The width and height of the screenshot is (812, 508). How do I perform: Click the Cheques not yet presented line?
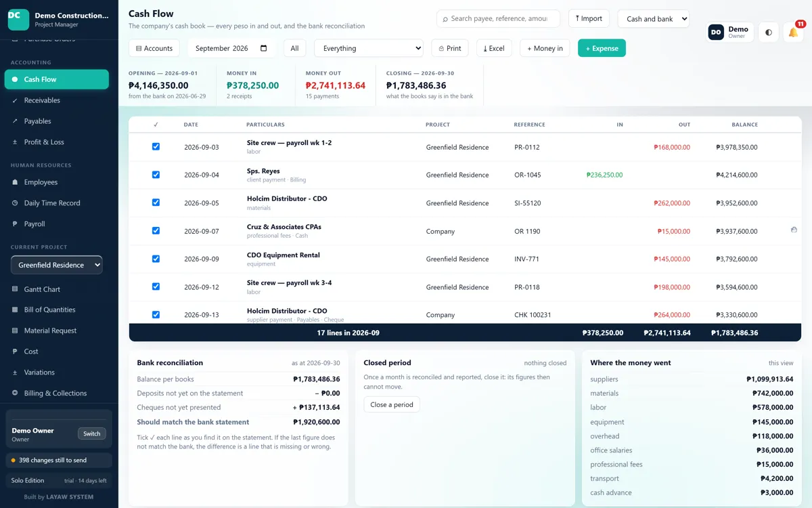point(238,408)
